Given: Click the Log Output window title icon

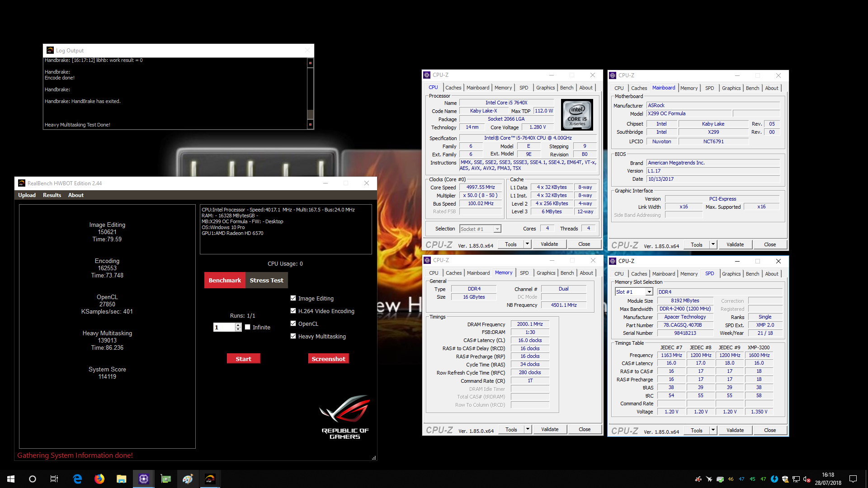Looking at the screenshot, I should point(50,50).
